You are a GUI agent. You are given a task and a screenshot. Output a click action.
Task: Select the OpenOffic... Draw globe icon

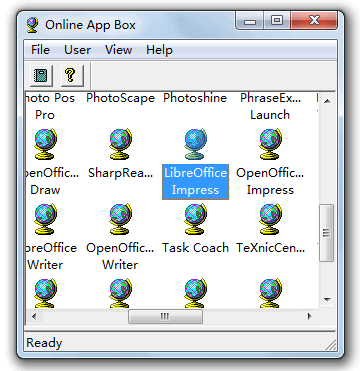tap(46, 144)
